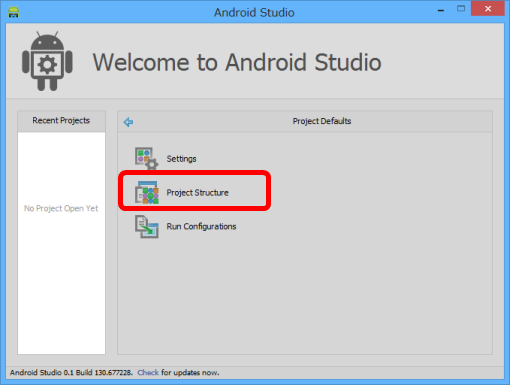Open Project Structure label
Viewport: 510px width, 385px height.
point(198,193)
